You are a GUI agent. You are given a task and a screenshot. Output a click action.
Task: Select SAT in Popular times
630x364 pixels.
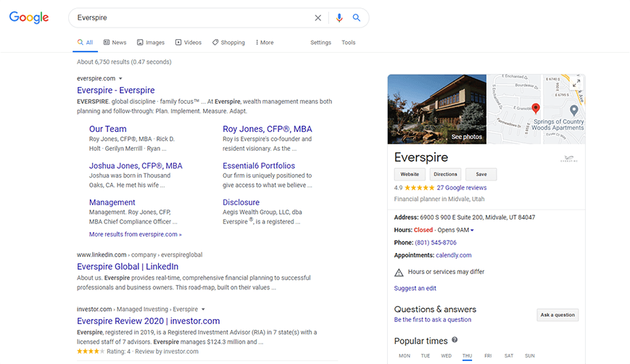509,356
